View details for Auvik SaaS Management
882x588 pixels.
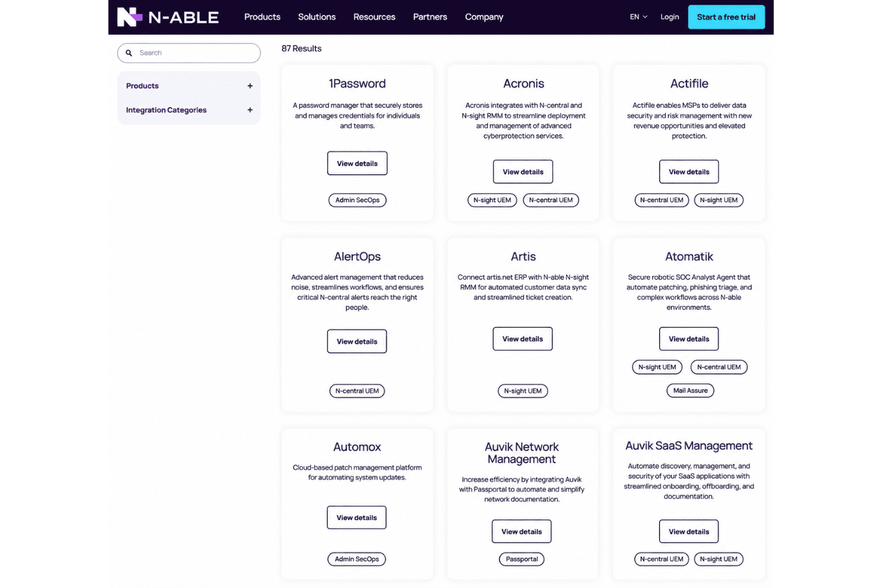689,531
